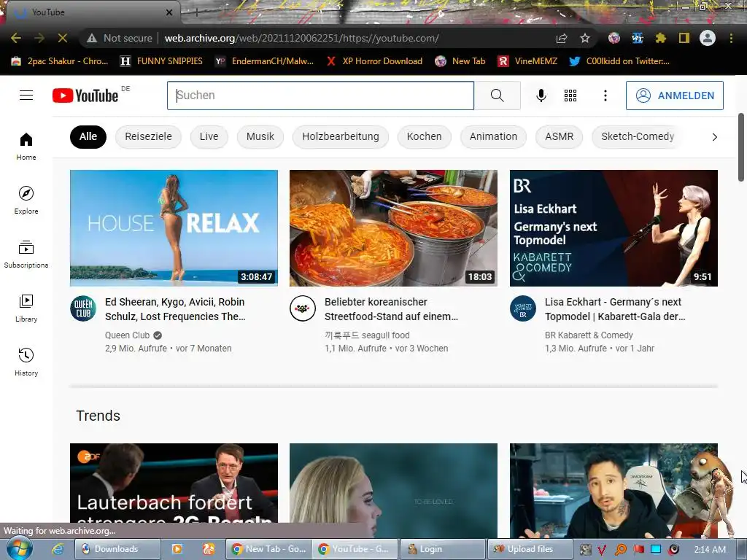Open Beliebter koreanischer Streetfood-Stand title
The image size is (747, 560).
click(x=391, y=309)
